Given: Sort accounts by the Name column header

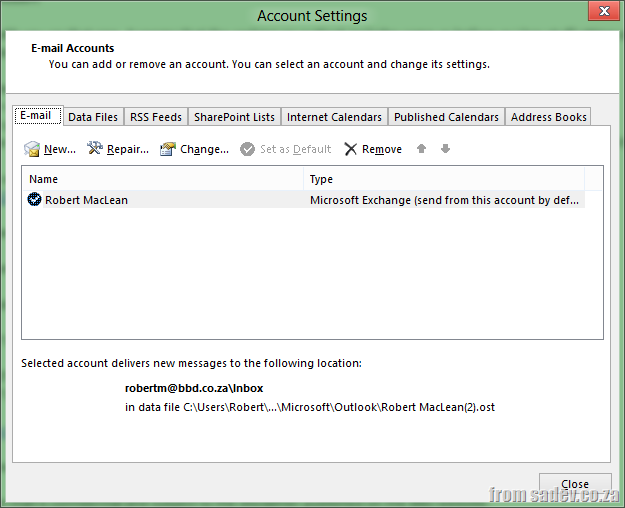Looking at the screenshot, I should [163, 179].
